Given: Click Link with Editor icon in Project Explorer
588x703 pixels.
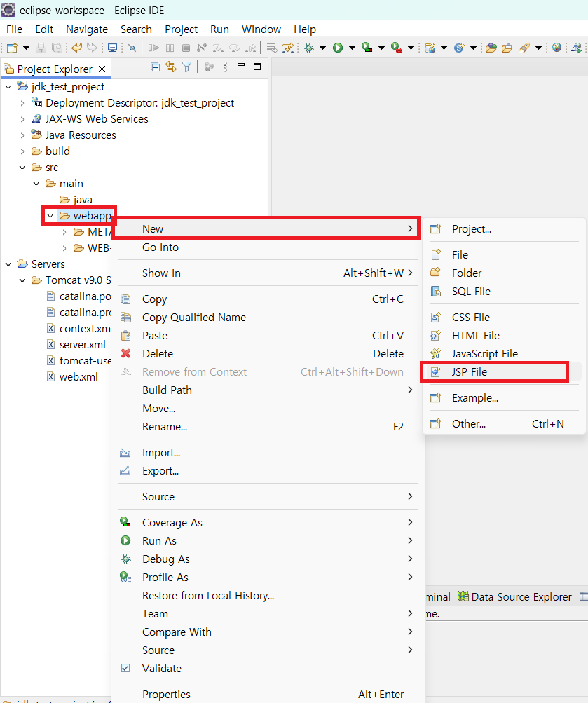Looking at the screenshot, I should (x=171, y=67).
